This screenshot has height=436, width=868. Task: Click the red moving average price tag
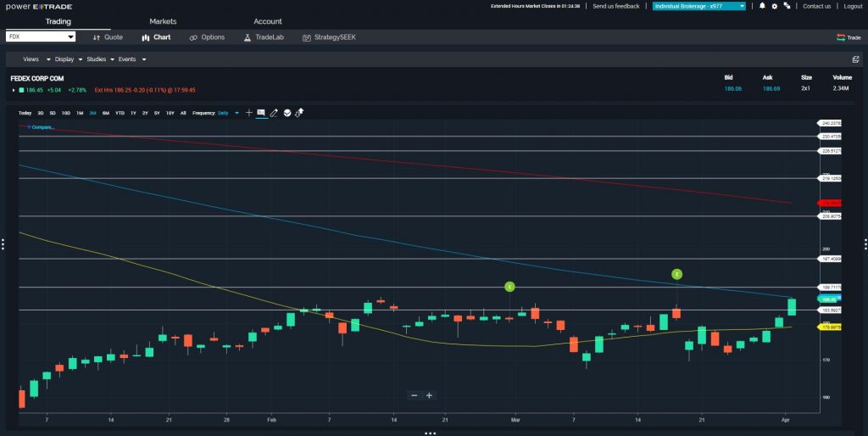(830, 203)
